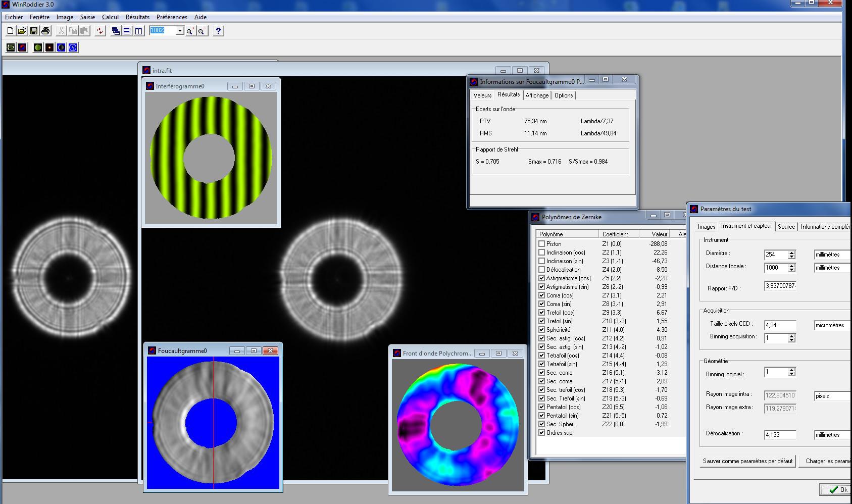Open the Défocalisation units dropdown
This screenshot has width=852, height=504.
click(x=833, y=435)
